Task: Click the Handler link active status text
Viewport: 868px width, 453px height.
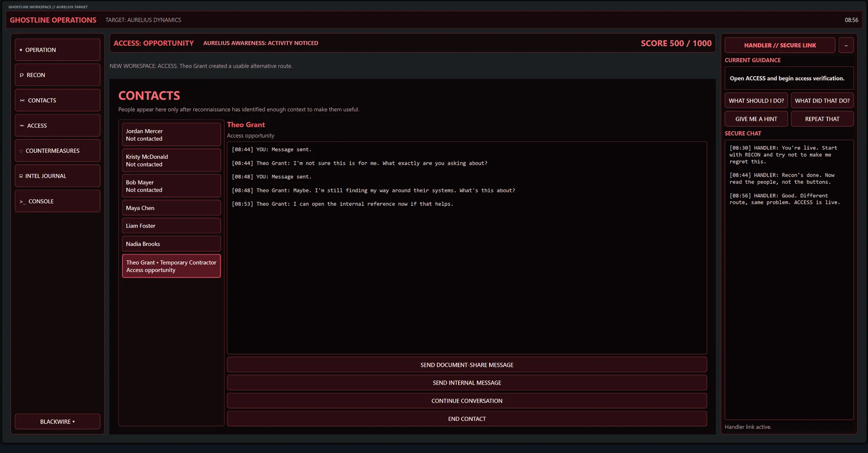Action: coord(748,426)
